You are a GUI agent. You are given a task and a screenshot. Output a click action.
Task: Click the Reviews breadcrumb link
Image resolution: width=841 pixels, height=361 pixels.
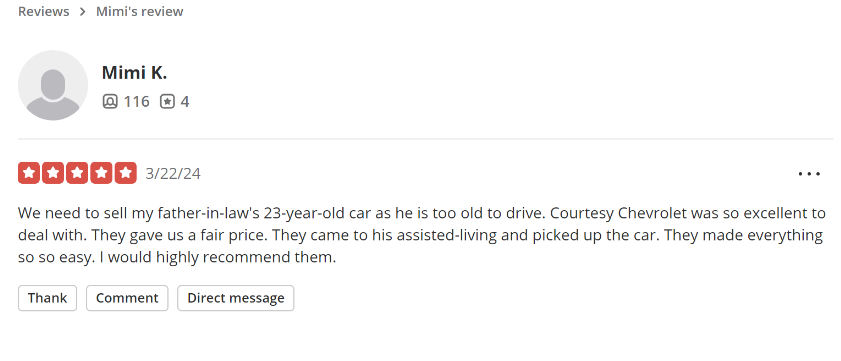click(x=43, y=11)
